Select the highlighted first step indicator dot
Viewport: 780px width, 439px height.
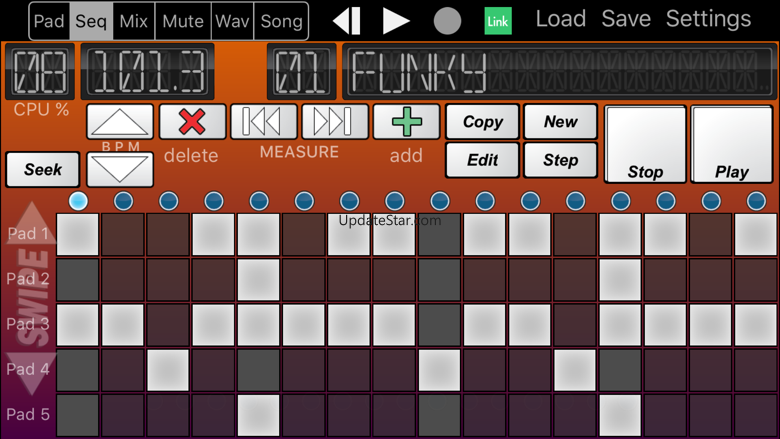click(78, 201)
